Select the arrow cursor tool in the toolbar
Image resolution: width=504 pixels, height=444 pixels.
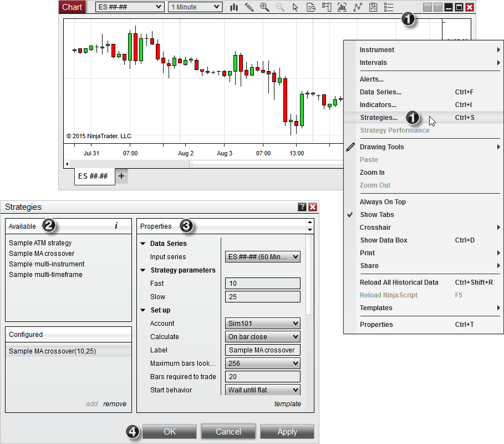[x=296, y=7]
